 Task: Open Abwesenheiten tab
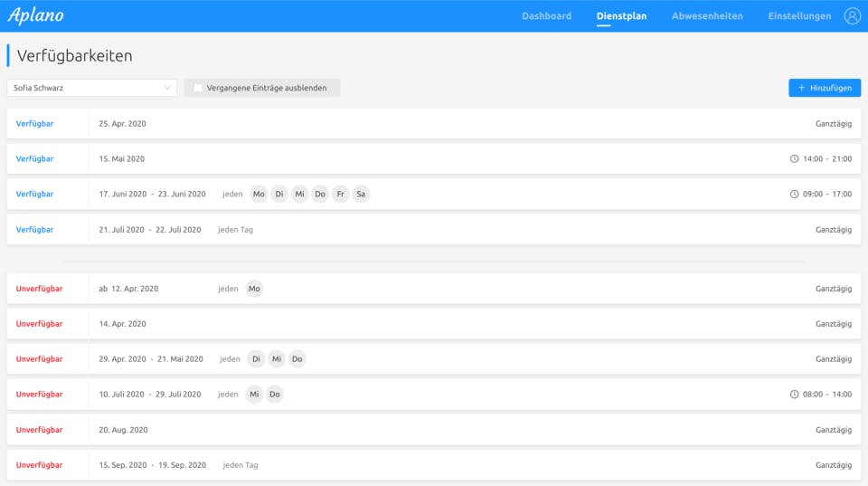coord(707,16)
